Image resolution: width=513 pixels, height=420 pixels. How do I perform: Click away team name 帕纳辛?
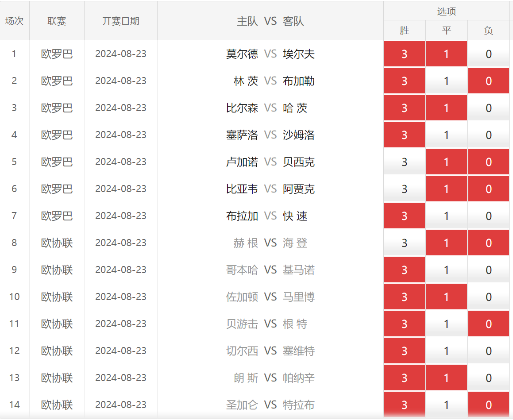299,378
